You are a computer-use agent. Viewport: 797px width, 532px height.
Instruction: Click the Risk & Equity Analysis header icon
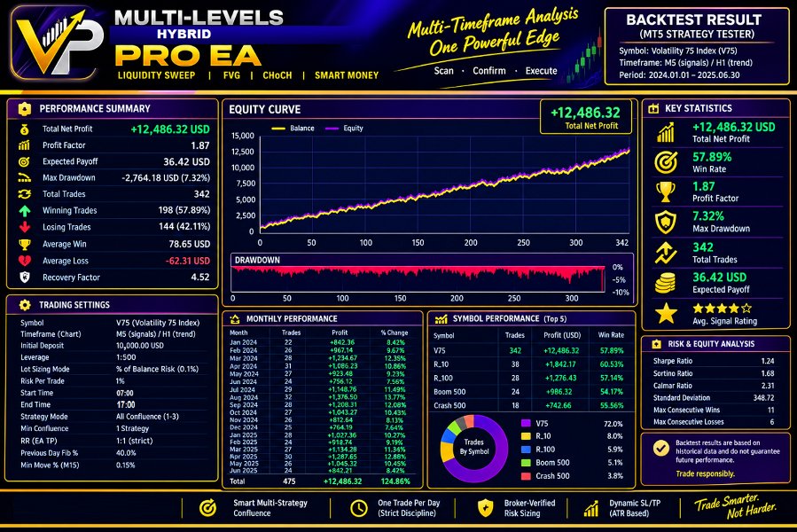657,344
